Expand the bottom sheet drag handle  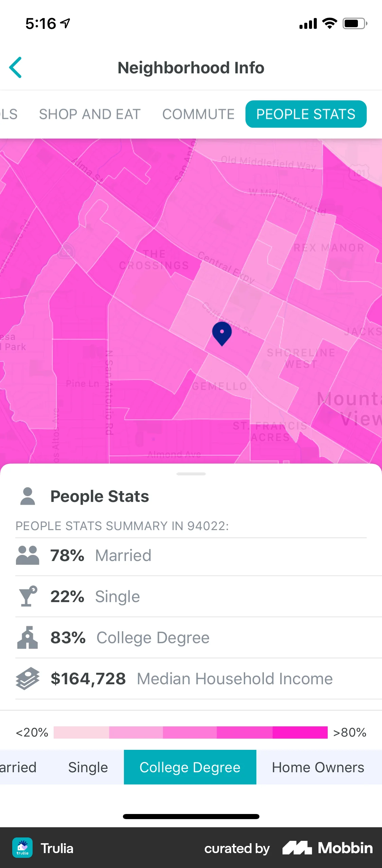click(191, 474)
